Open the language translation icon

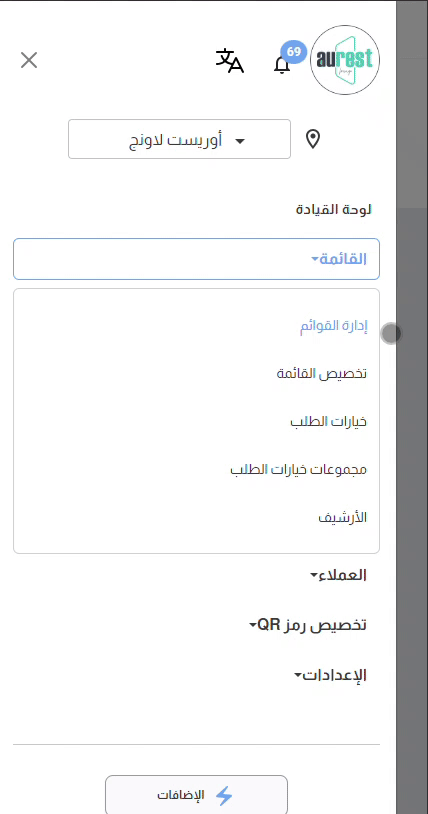point(230,60)
